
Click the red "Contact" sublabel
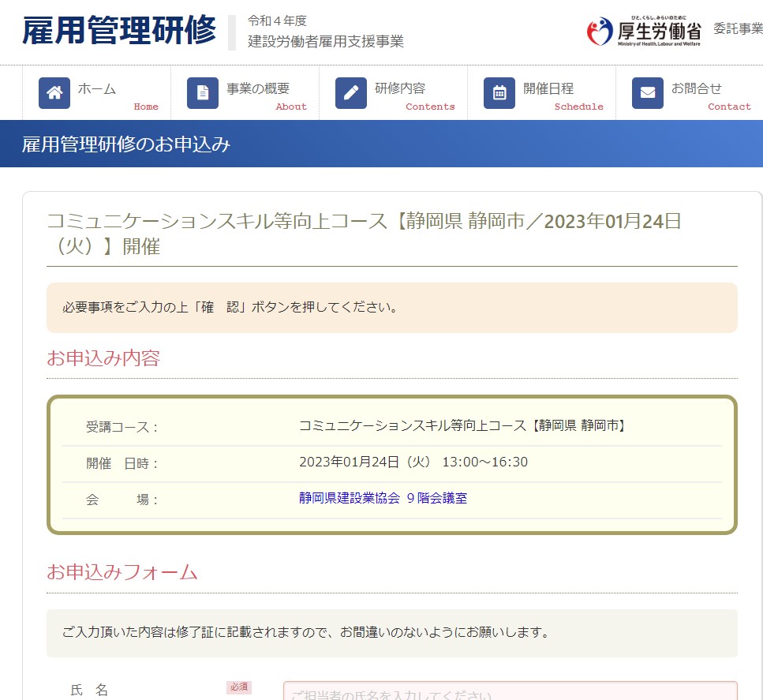coord(729,107)
